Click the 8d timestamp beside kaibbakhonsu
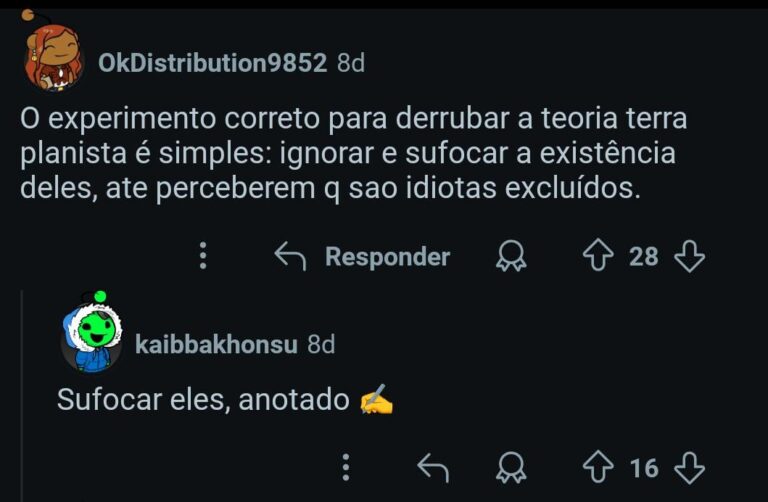The height and width of the screenshot is (502, 768). (321, 345)
